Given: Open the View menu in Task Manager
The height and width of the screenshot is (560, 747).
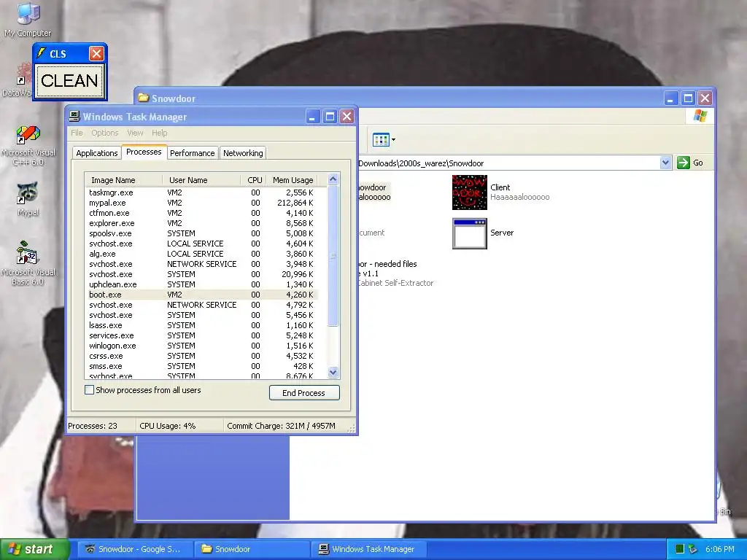Looking at the screenshot, I should point(135,133).
